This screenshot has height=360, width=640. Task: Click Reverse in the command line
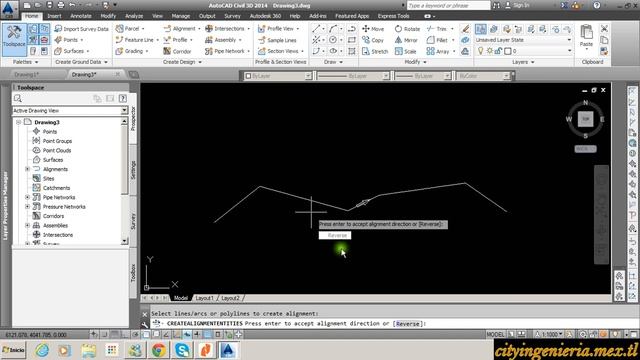tap(407, 324)
